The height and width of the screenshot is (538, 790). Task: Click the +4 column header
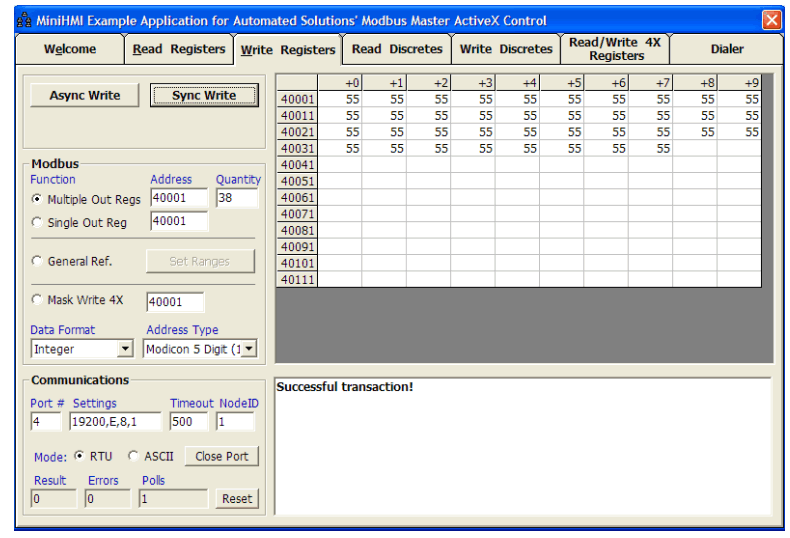[517, 83]
